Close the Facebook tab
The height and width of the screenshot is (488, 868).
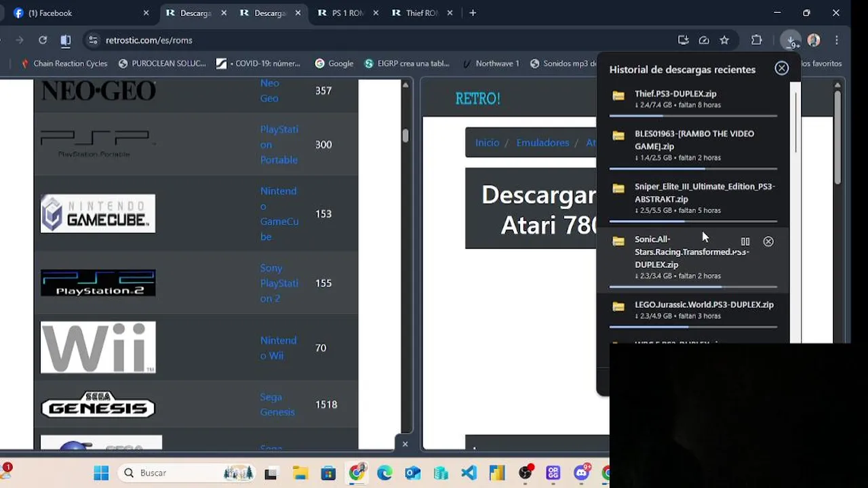[x=146, y=13]
